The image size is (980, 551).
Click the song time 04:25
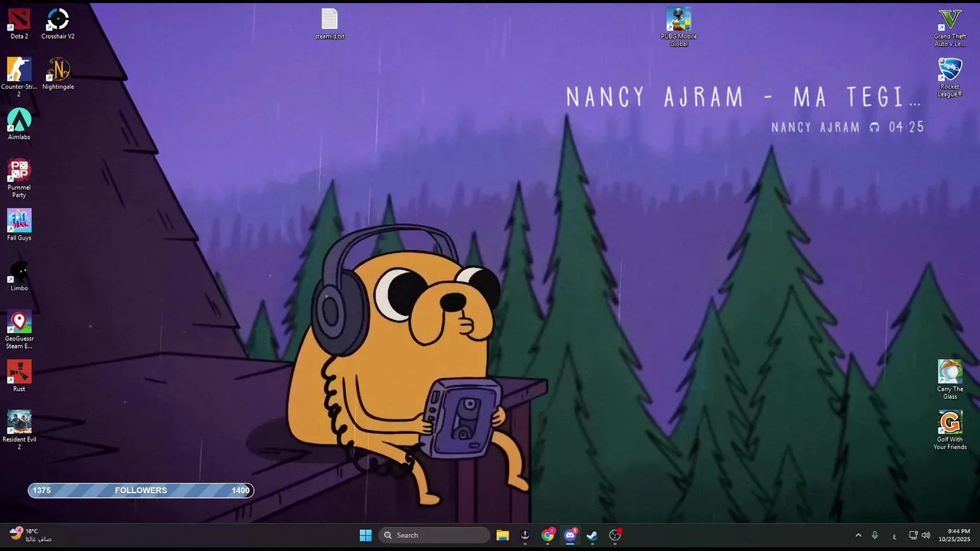click(x=906, y=127)
